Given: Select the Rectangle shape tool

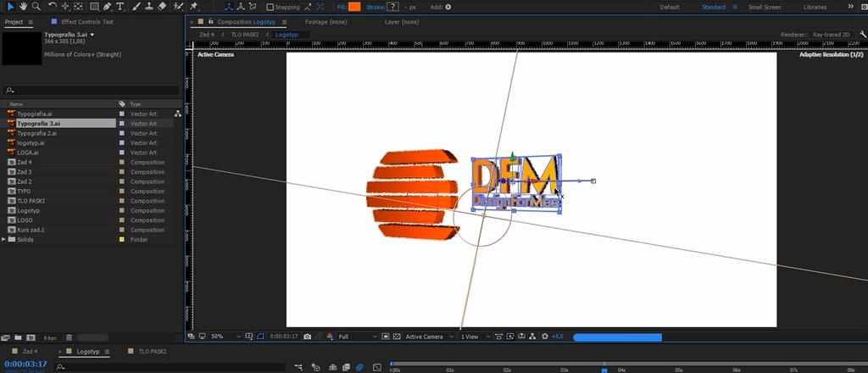Looking at the screenshot, I should tap(95, 7).
